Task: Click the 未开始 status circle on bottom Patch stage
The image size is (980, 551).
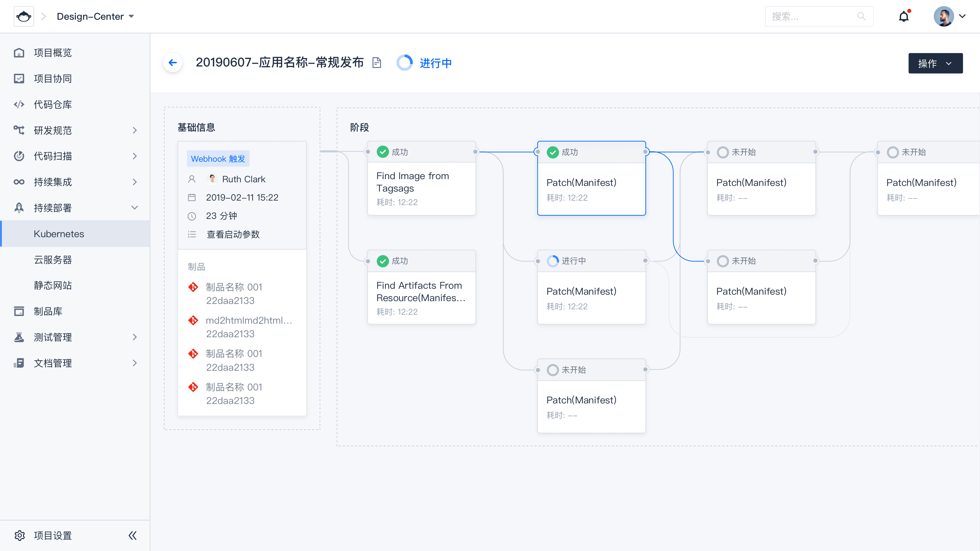Action: [x=553, y=370]
